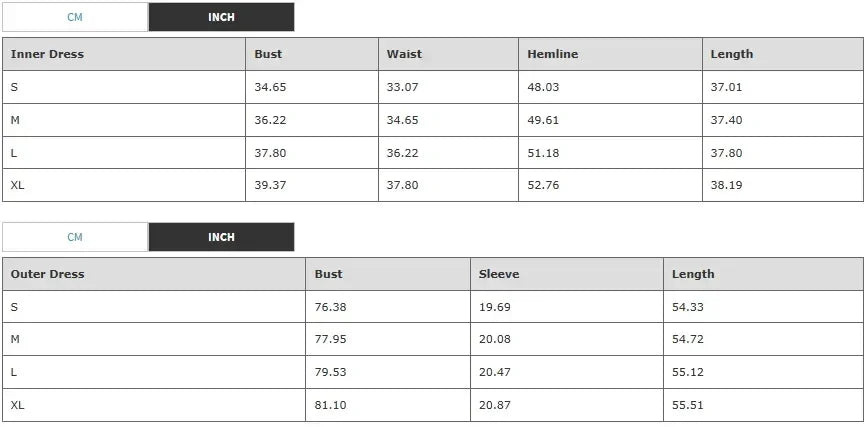This screenshot has width=867, height=427.
Task: Click Inner Dress length value 38.19
Action: pos(726,185)
